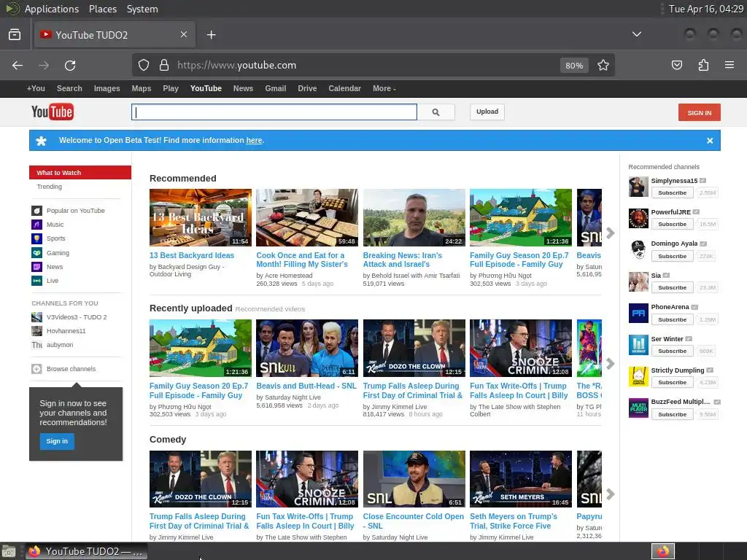Focus the YouTube search input field
This screenshot has height=560, width=747.
pyautogui.click(x=274, y=112)
